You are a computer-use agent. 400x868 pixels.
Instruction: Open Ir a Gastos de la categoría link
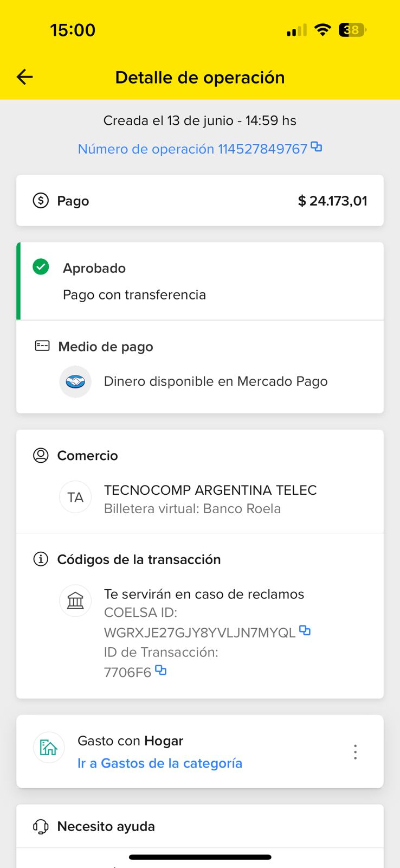click(160, 763)
